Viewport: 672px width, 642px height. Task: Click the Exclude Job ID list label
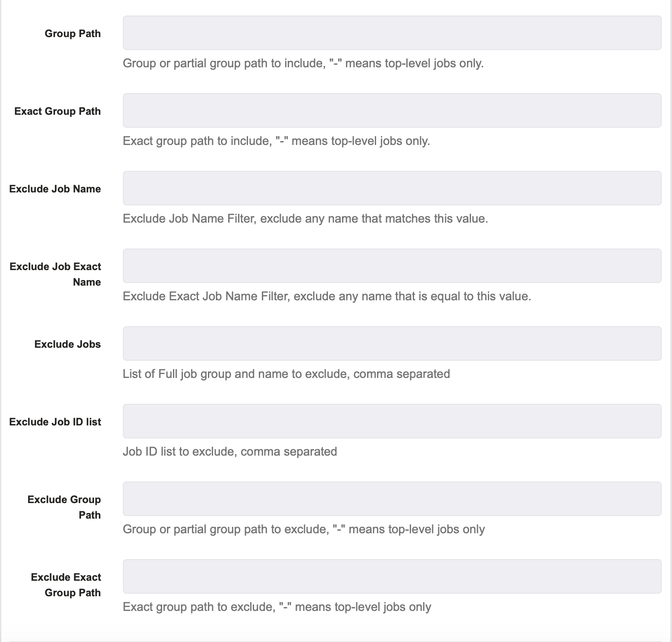coord(55,422)
